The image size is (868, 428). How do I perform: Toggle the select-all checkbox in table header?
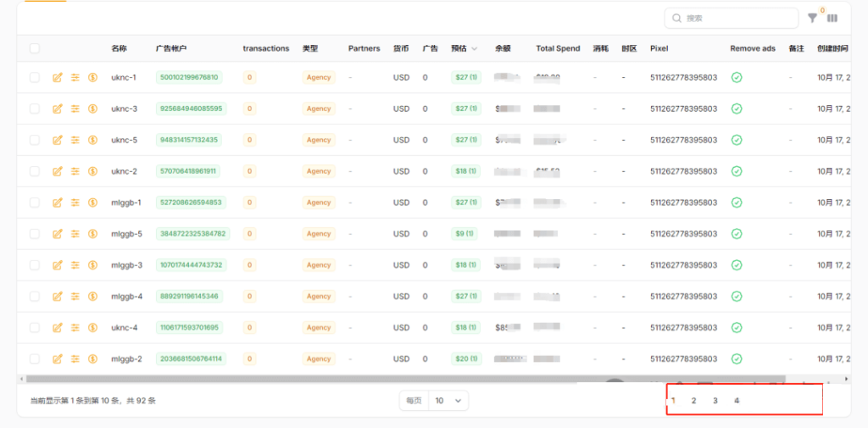point(35,48)
